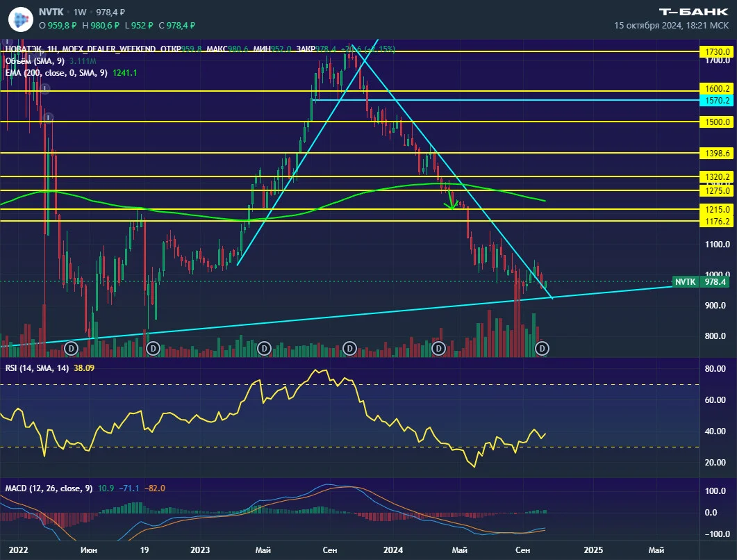737x560 pixels.
Task: Click the Июн time axis label
Action: pos(89,550)
